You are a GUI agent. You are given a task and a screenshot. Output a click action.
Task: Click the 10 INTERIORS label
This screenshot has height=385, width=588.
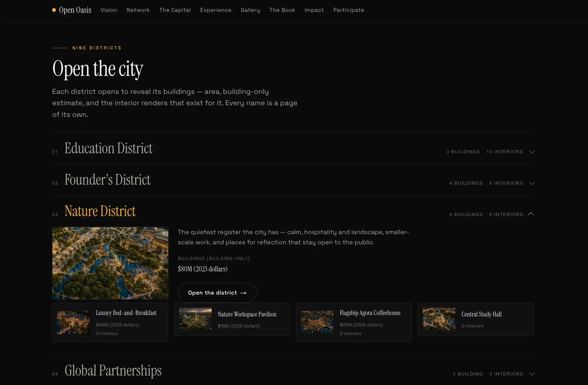505,152
